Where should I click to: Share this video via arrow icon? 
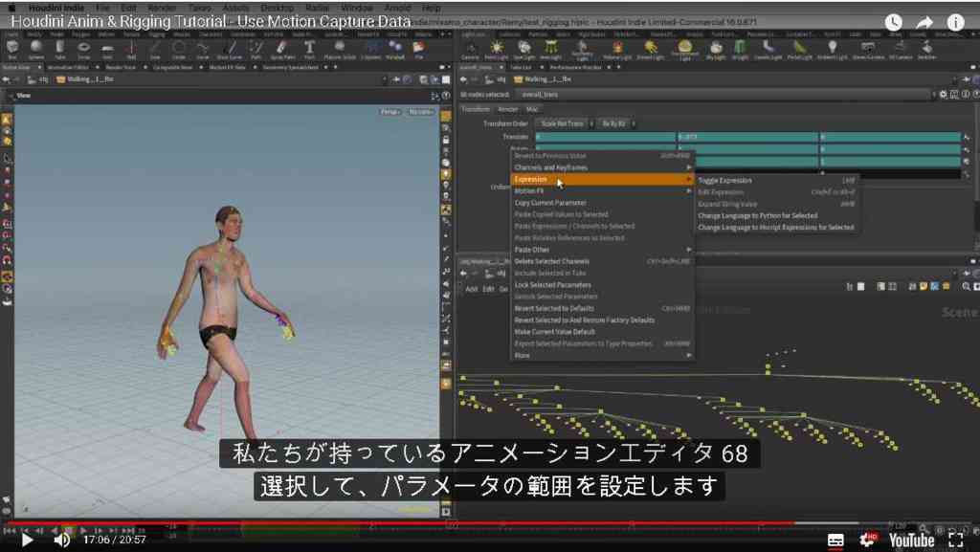click(x=924, y=23)
